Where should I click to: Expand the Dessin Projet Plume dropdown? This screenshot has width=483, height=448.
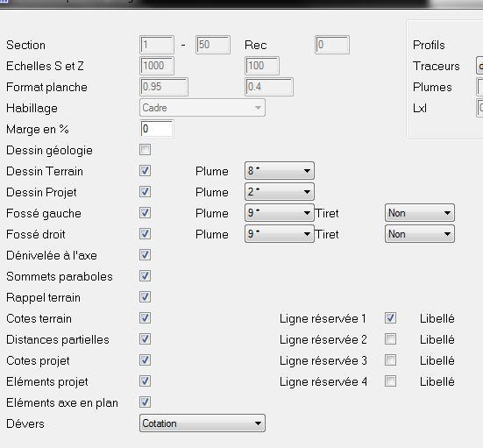pos(280,192)
